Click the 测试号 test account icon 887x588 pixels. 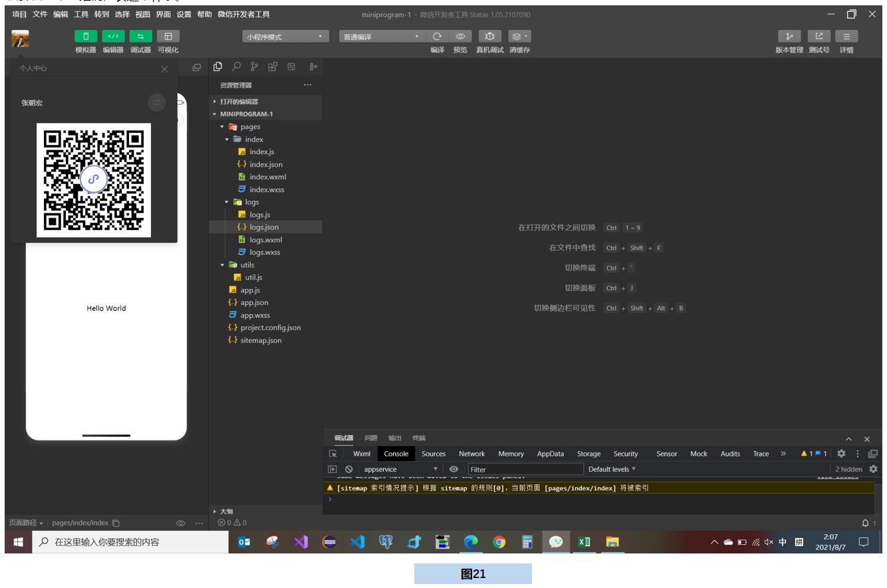[819, 37]
